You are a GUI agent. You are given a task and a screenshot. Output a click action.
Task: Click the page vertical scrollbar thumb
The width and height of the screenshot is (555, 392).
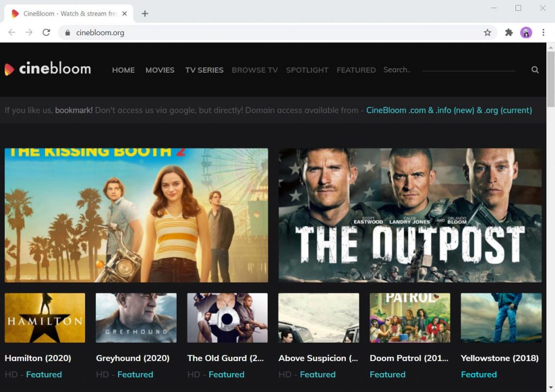(x=551, y=79)
